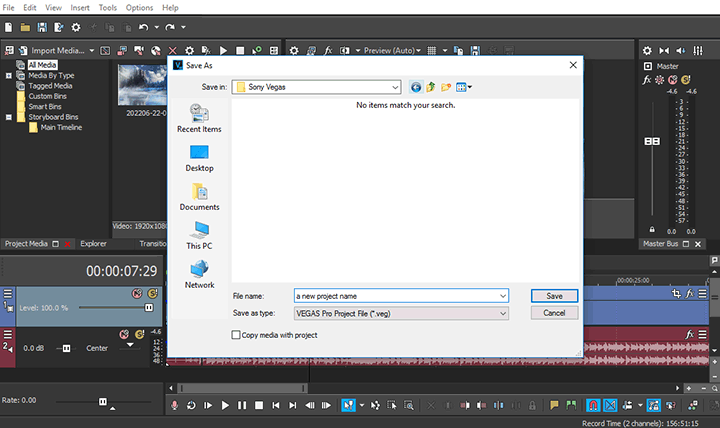Click the Desktop shortcut in Save As sidebar
720x428 pixels.
click(x=199, y=157)
